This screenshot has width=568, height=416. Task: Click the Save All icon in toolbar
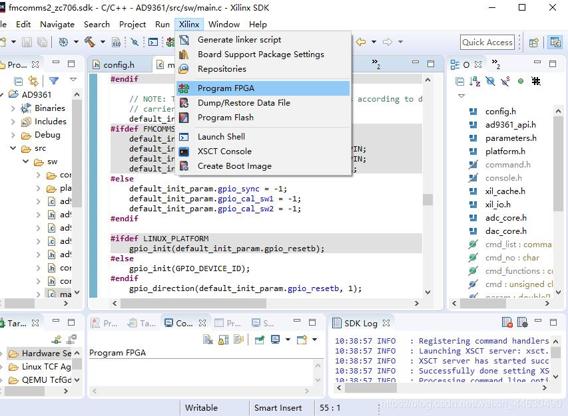(42, 42)
